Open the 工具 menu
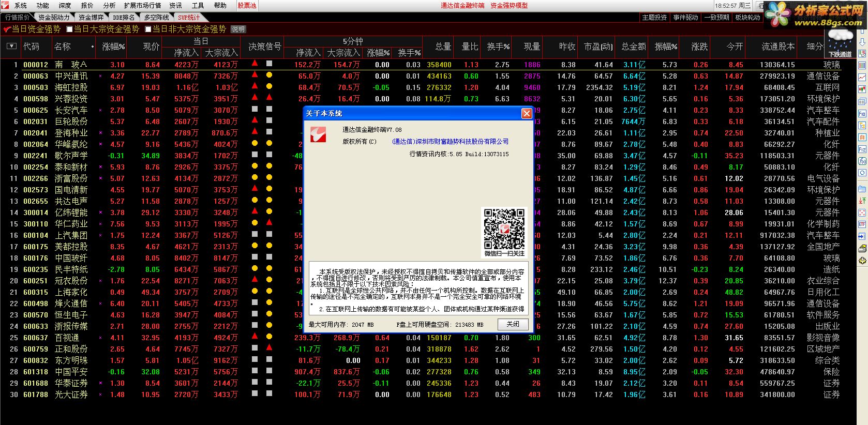The image size is (868, 425). (198, 6)
